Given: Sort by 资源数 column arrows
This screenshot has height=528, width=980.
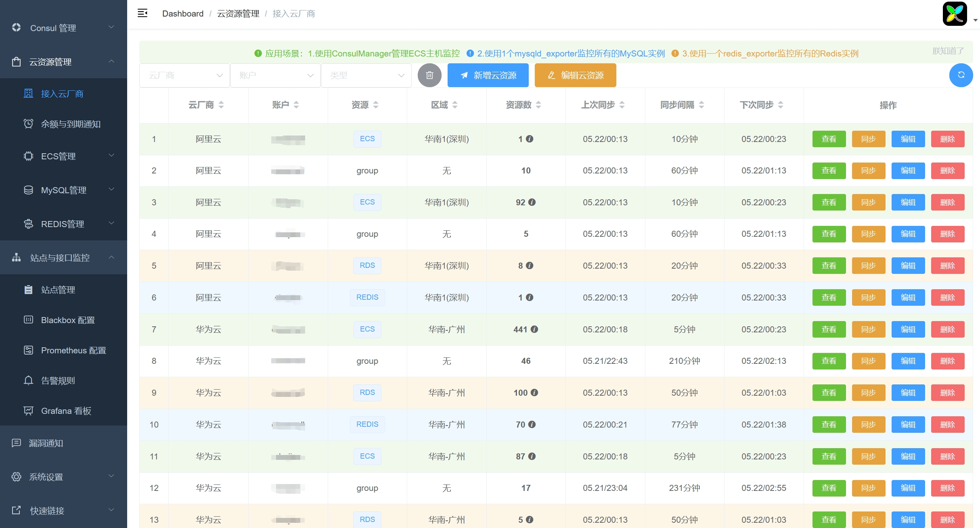Looking at the screenshot, I should [x=538, y=105].
